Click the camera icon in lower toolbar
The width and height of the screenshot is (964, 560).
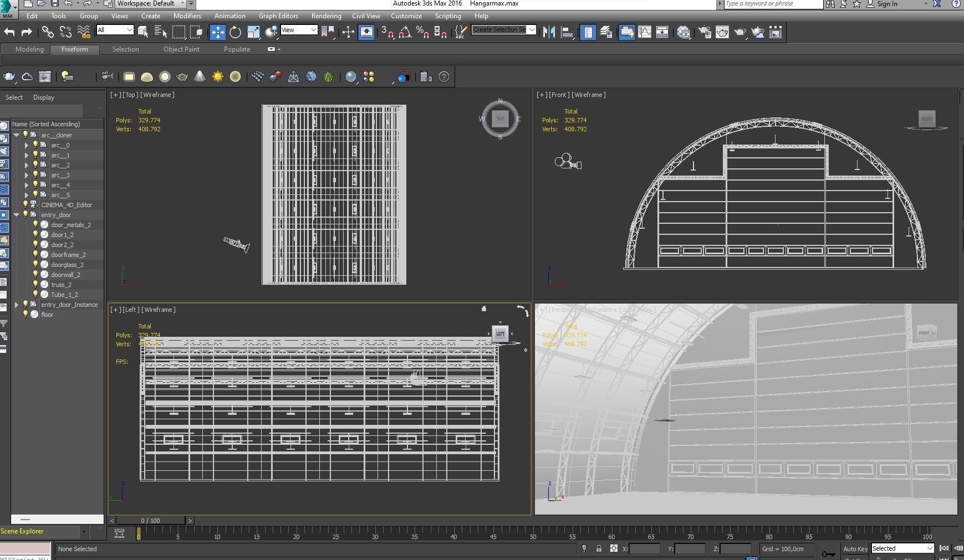click(x=107, y=77)
